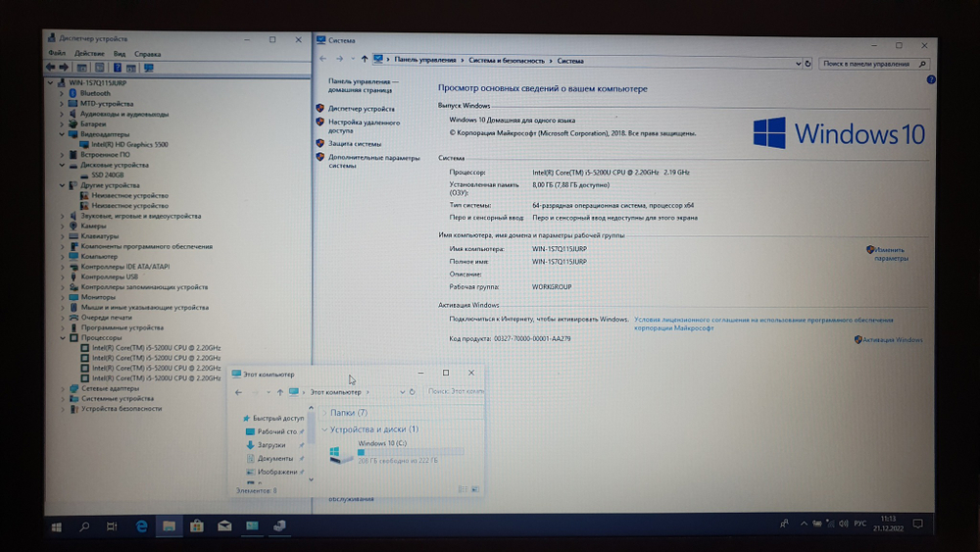Open Вид menu in Device Manager
The image size is (980, 552).
[x=120, y=54]
